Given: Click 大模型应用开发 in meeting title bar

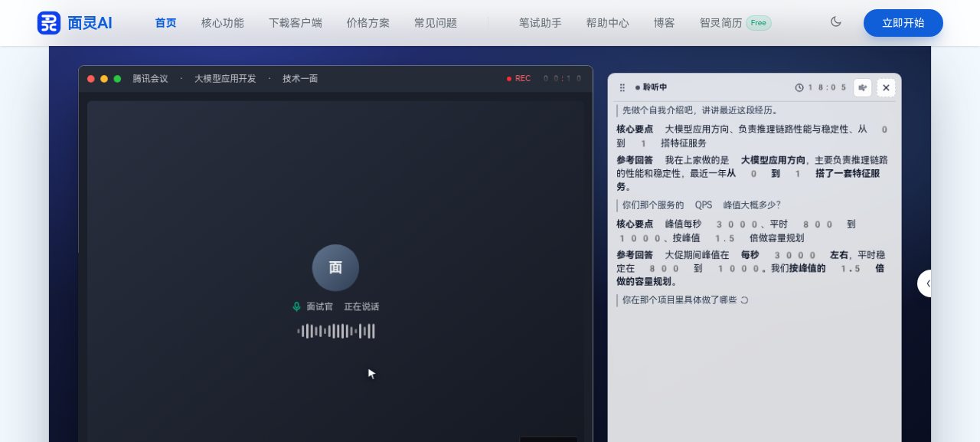Looking at the screenshot, I should 225,79.
